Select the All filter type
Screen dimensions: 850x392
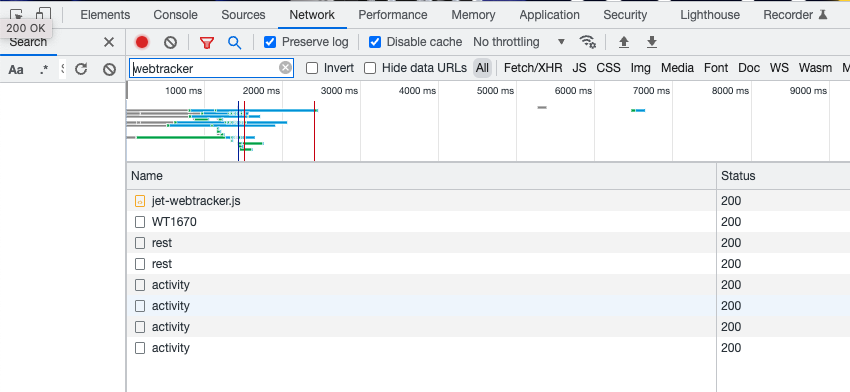tap(482, 68)
